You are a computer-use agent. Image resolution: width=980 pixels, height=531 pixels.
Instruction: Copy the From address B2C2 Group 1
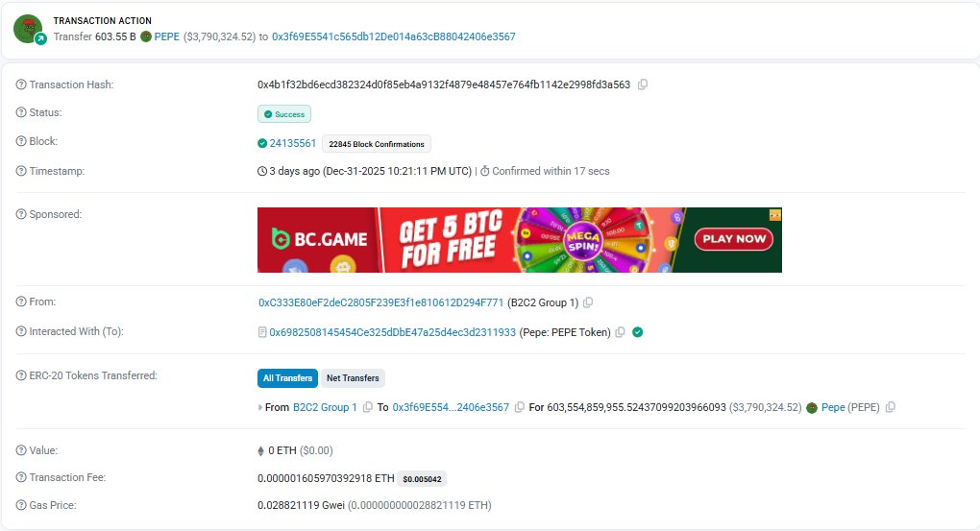[588, 302]
